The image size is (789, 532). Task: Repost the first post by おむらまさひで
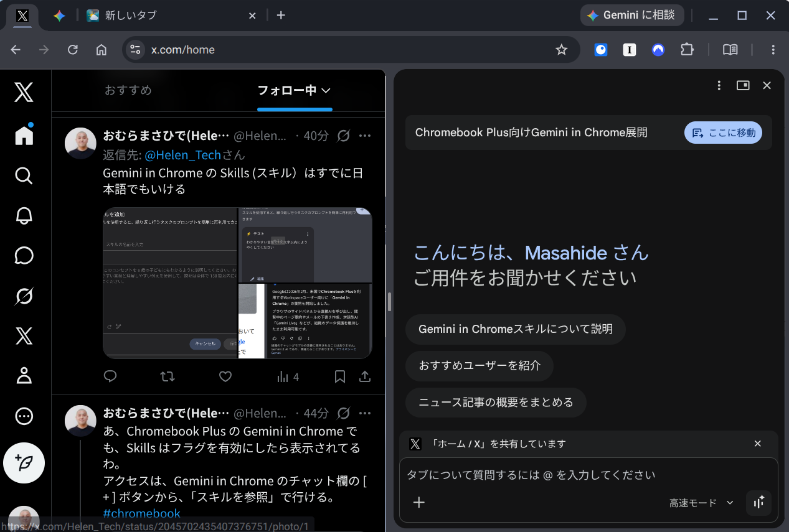pyautogui.click(x=168, y=376)
